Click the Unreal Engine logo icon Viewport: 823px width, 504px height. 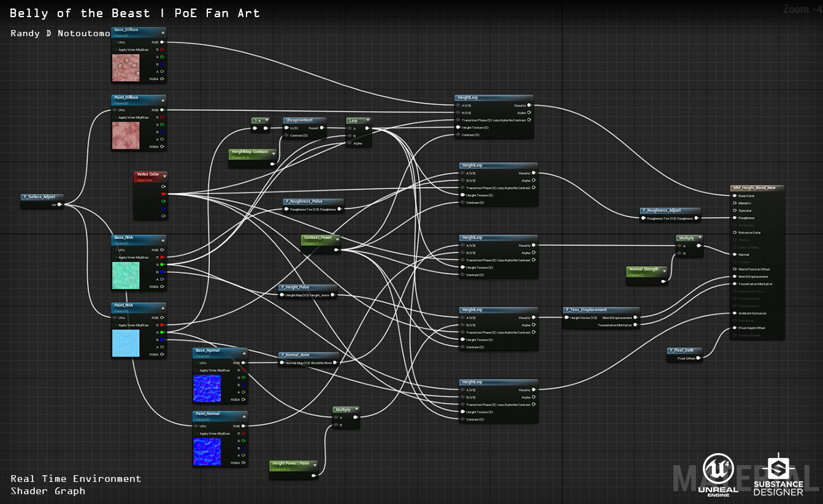pos(718,468)
